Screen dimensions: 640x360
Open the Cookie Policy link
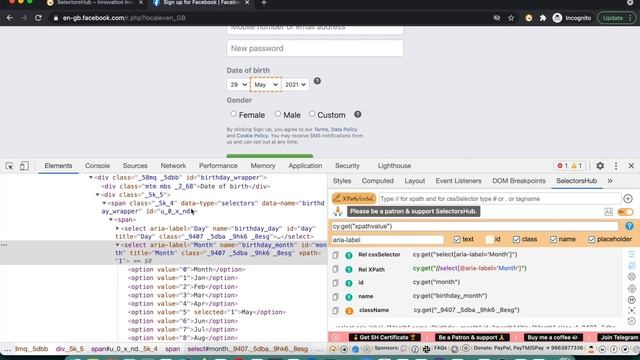(x=252, y=136)
